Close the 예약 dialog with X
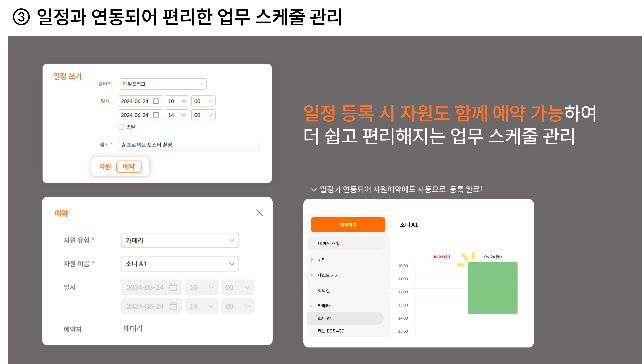This screenshot has width=642, height=364. point(260,213)
